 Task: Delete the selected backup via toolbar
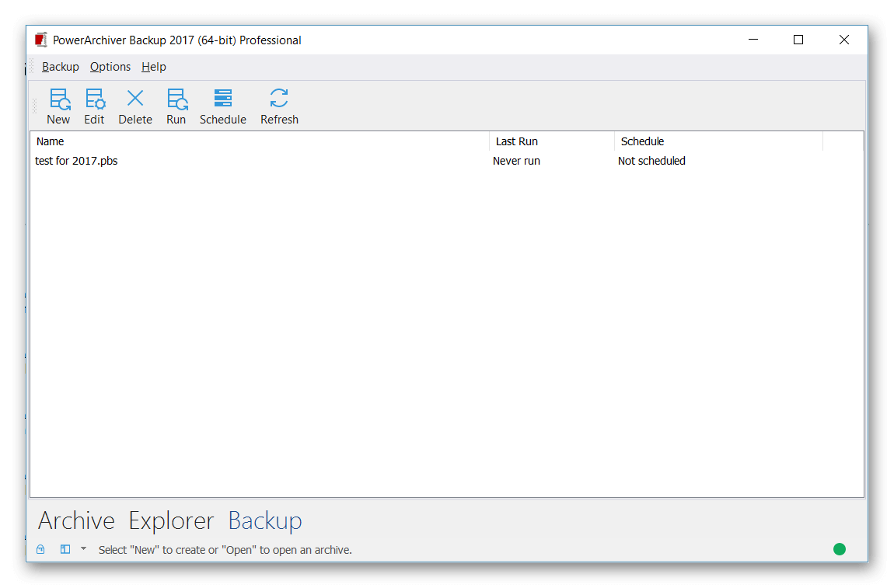(135, 106)
